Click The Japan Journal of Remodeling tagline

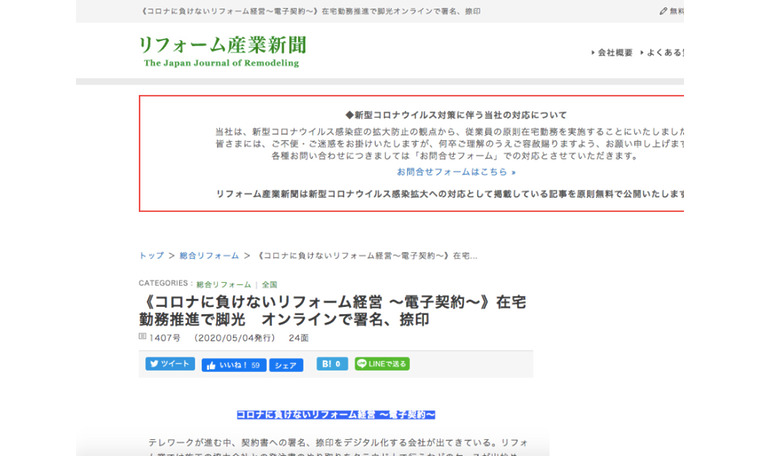pos(221,63)
